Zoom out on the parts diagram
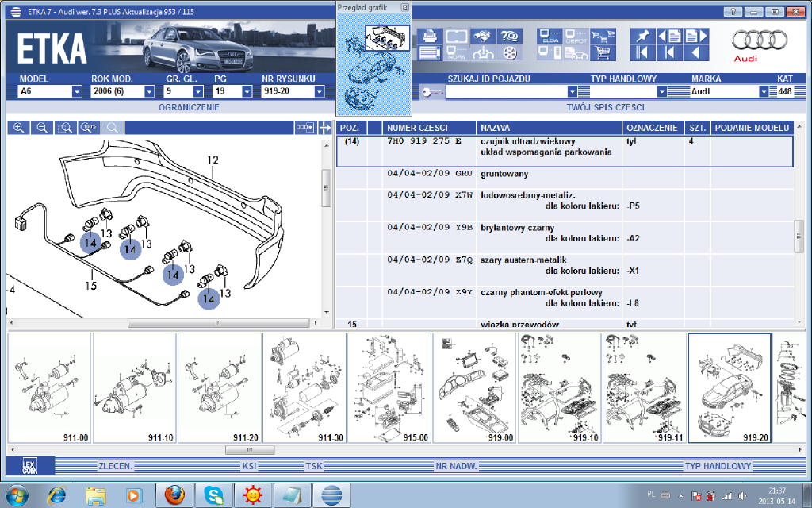Image resolution: width=812 pixels, height=508 pixels. click(x=42, y=128)
